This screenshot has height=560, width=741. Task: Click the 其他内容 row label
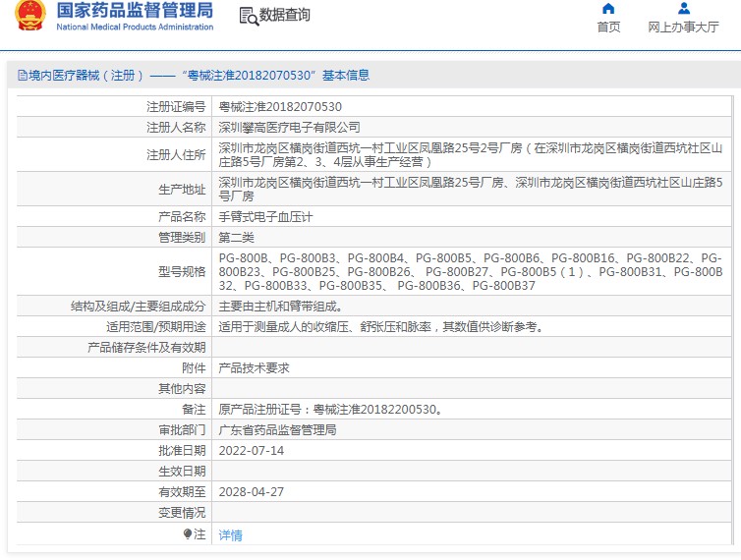[182, 388]
